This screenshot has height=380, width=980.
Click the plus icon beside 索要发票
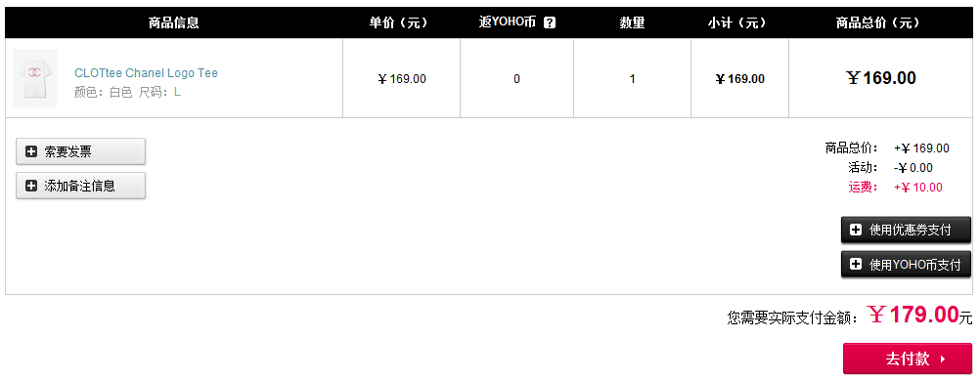[x=31, y=151]
